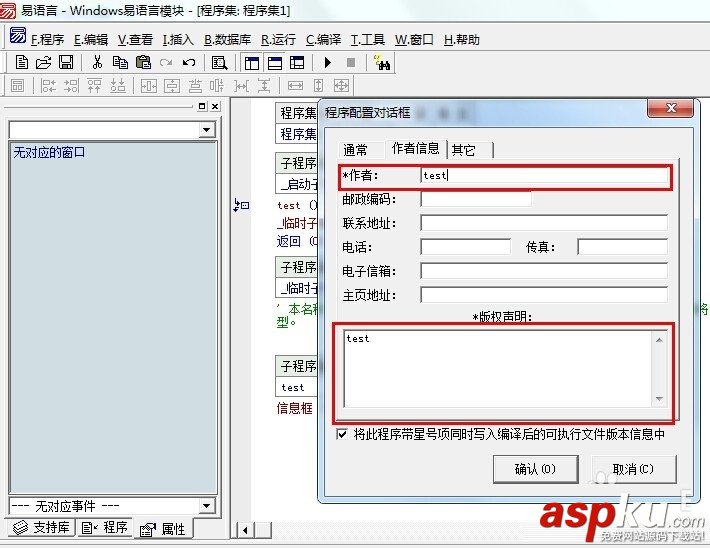Click the middle window layout toolbar icon

274,62
